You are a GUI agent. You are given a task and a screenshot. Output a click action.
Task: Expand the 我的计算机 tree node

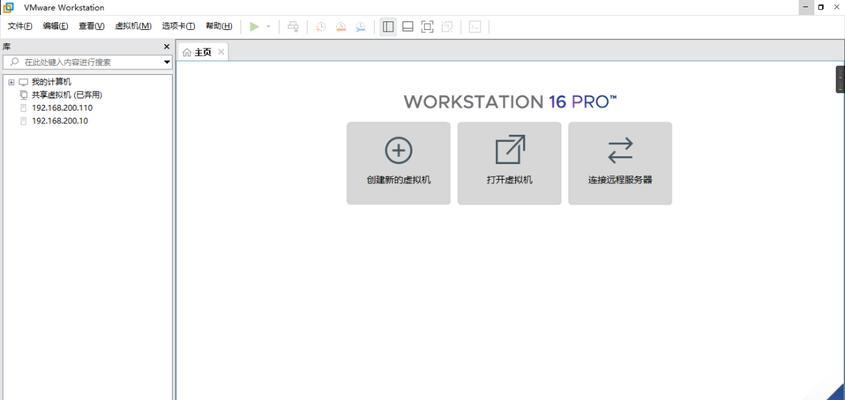pos(11,82)
